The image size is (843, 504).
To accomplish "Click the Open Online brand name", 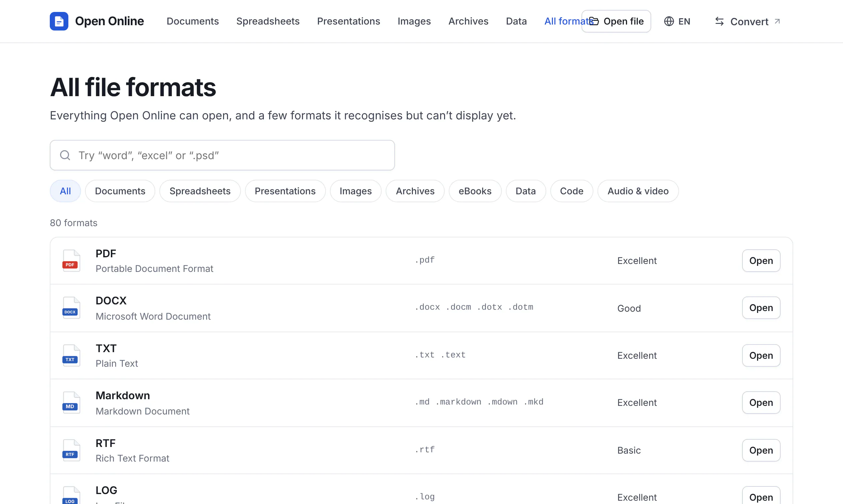I will 110,21.
